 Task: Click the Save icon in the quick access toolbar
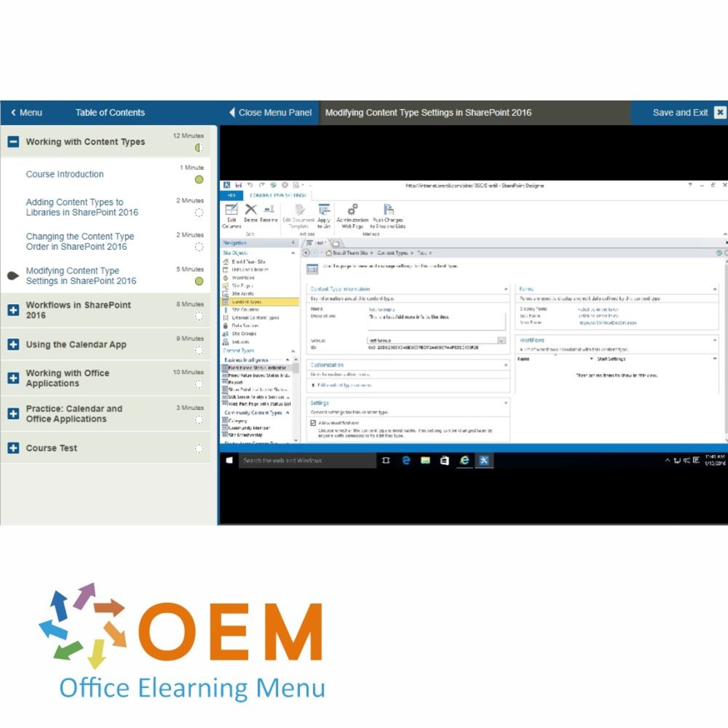tap(238, 185)
